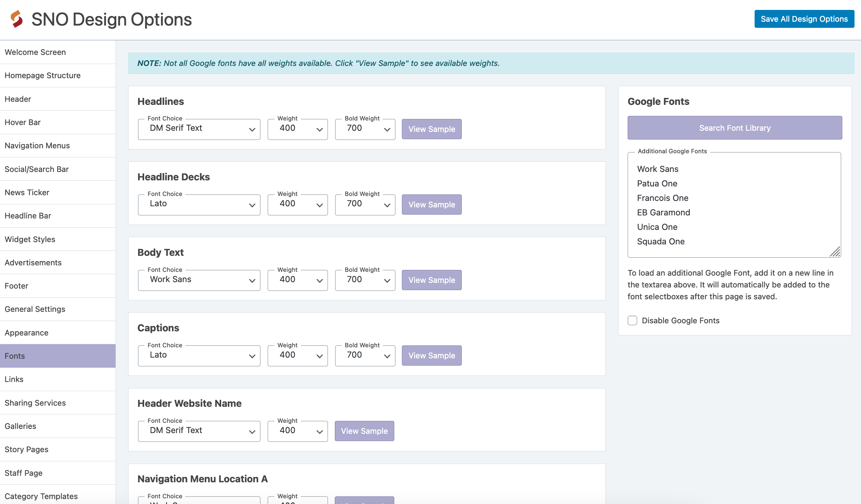Open Headline Decks Font Choice dropdown
The height and width of the screenshot is (504, 861).
click(199, 205)
